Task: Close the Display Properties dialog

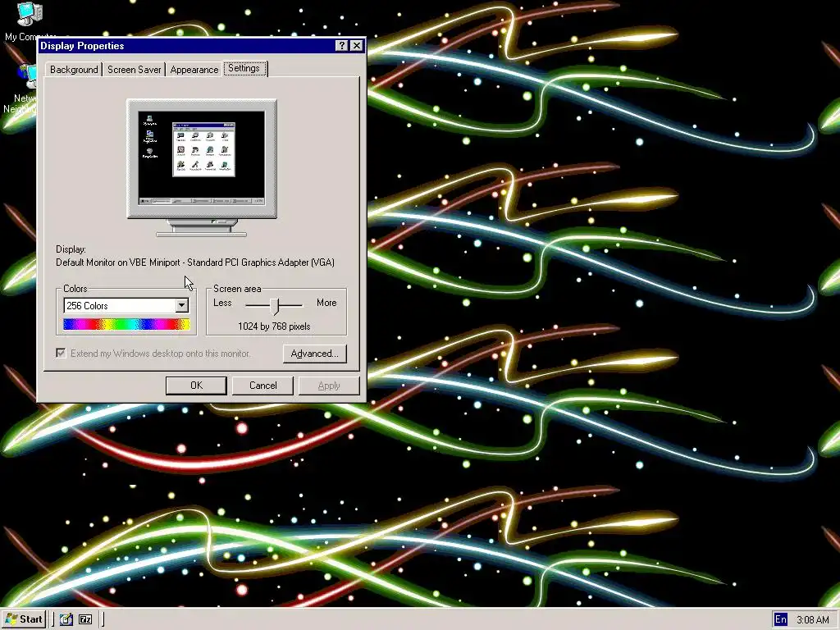Action: click(x=356, y=46)
